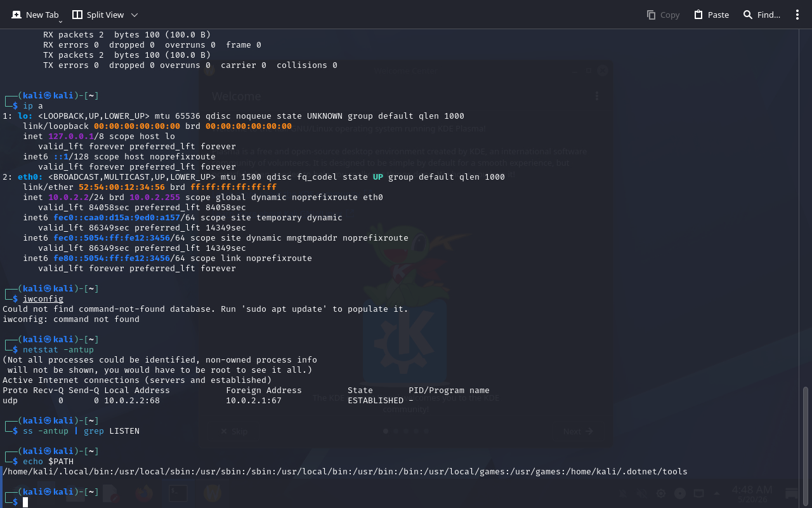
Task: Click the netstat -antup command line
Action: [x=58, y=349]
